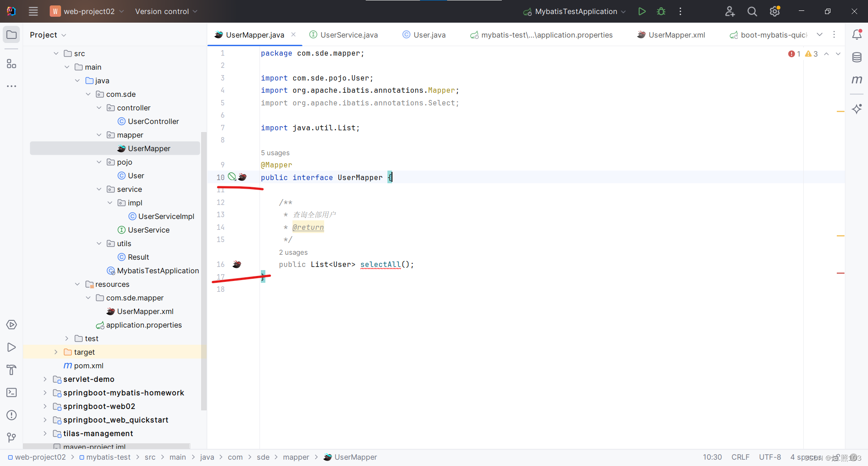
Task: Show more tool windows ellipsis
Action: pos(11,86)
